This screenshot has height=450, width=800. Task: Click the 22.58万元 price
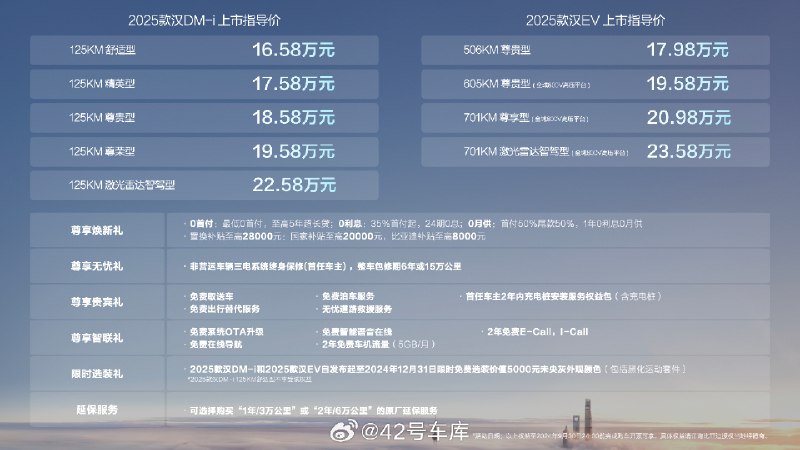[294, 185]
